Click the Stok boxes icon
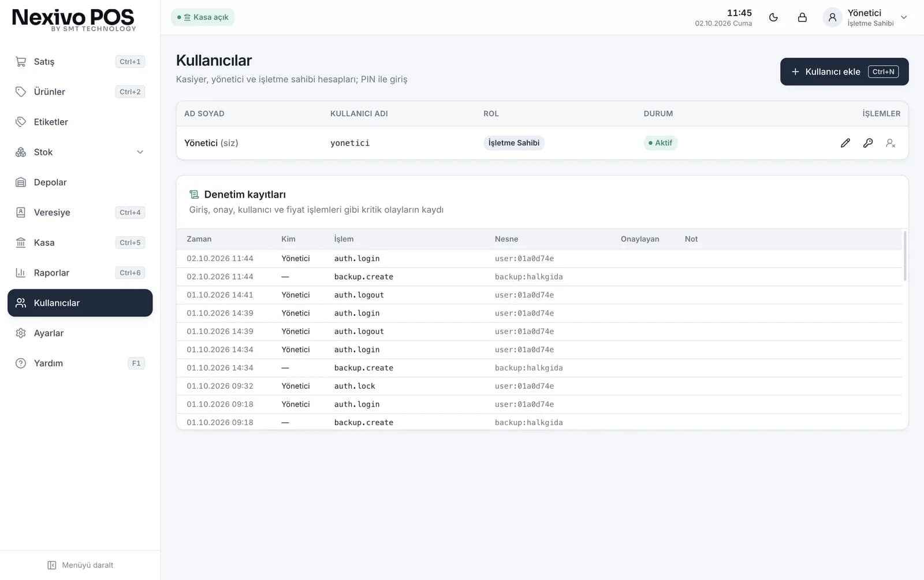The width and height of the screenshot is (924, 580). coord(21,152)
